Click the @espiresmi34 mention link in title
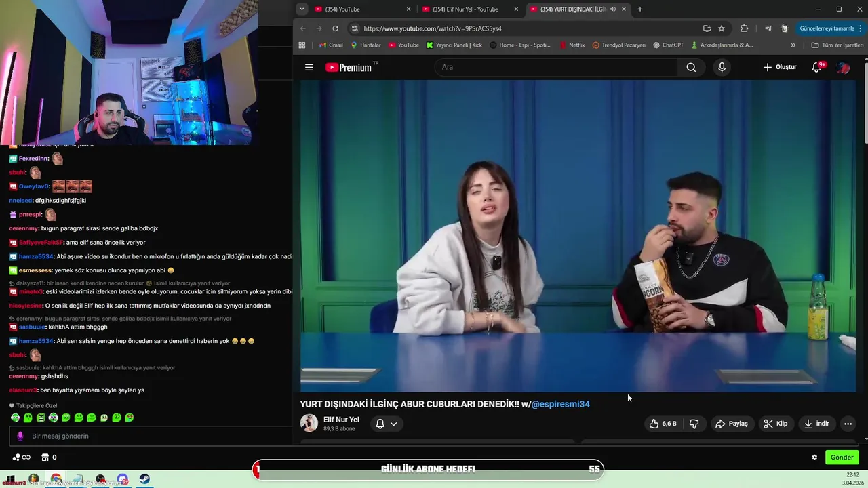The height and width of the screenshot is (488, 868). click(x=560, y=404)
